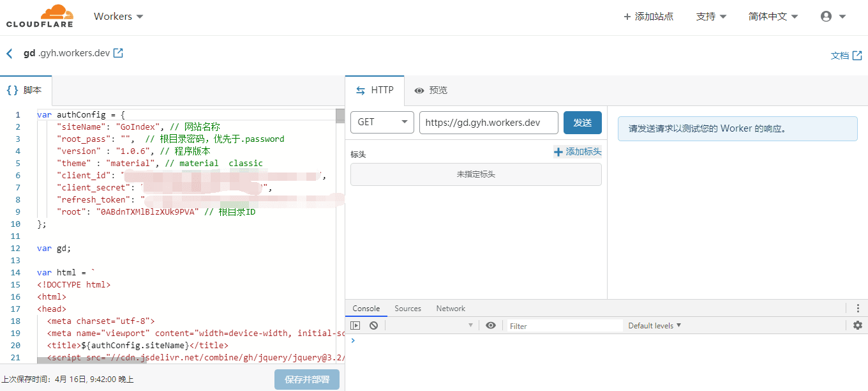Click 添加标头 to add a header
This screenshot has width=868, height=391.
click(578, 151)
